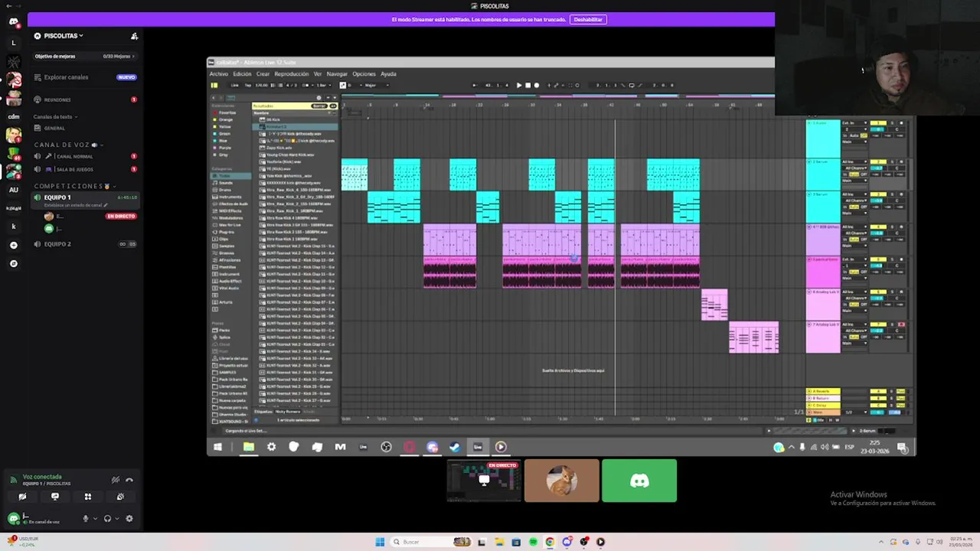980x551 pixels.
Task: Discover servers with compass icon
Action: (x=14, y=263)
